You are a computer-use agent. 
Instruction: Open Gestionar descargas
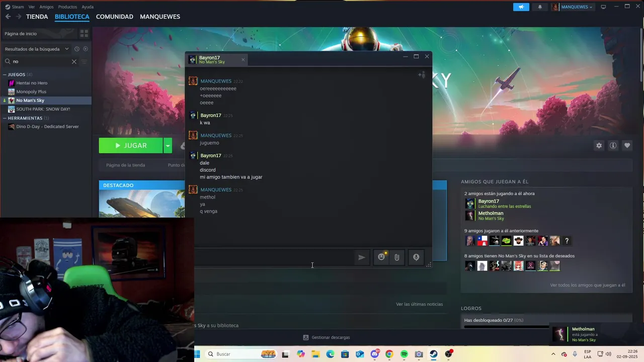pos(326,337)
